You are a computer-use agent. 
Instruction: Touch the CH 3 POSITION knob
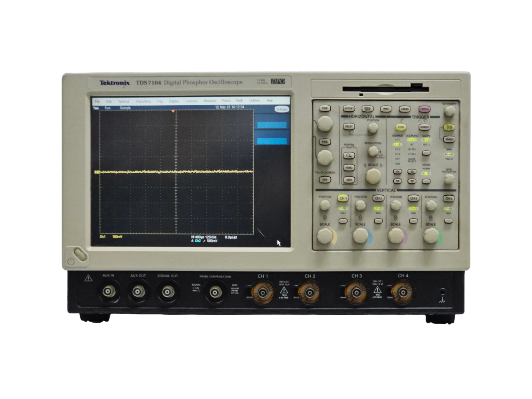click(396, 205)
